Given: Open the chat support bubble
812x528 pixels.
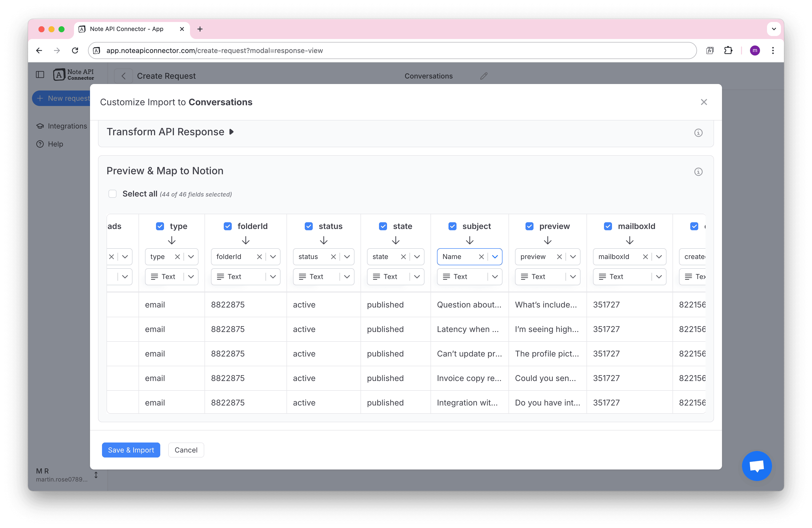Looking at the screenshot, I should click(x=756, y=465).
